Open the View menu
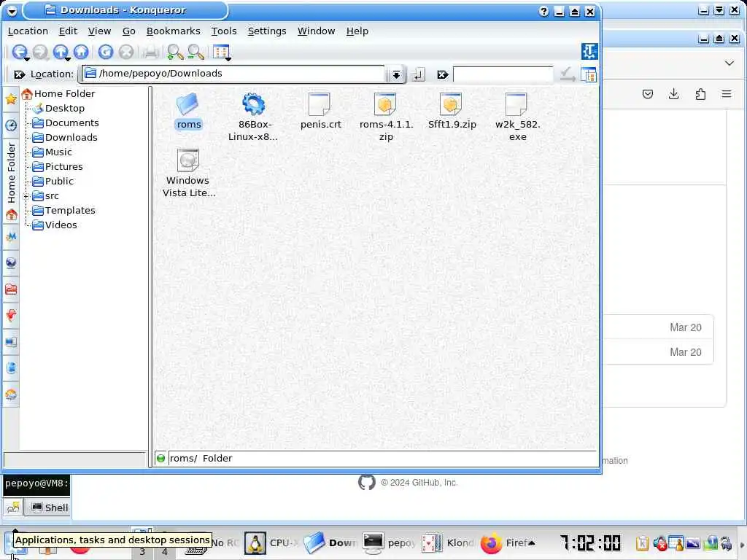The height and width of the screenshot is (560, 747). click(x=99, y=31)
